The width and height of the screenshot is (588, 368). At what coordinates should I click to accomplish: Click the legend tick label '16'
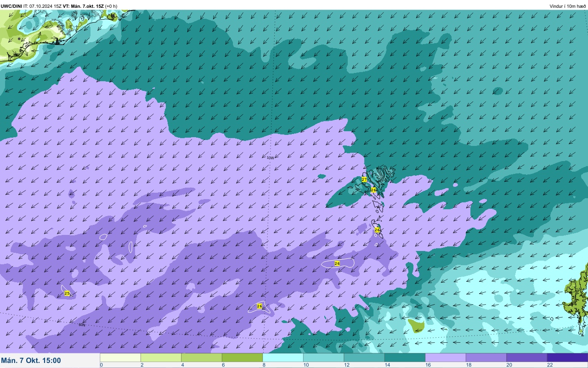tap(428, 365)
